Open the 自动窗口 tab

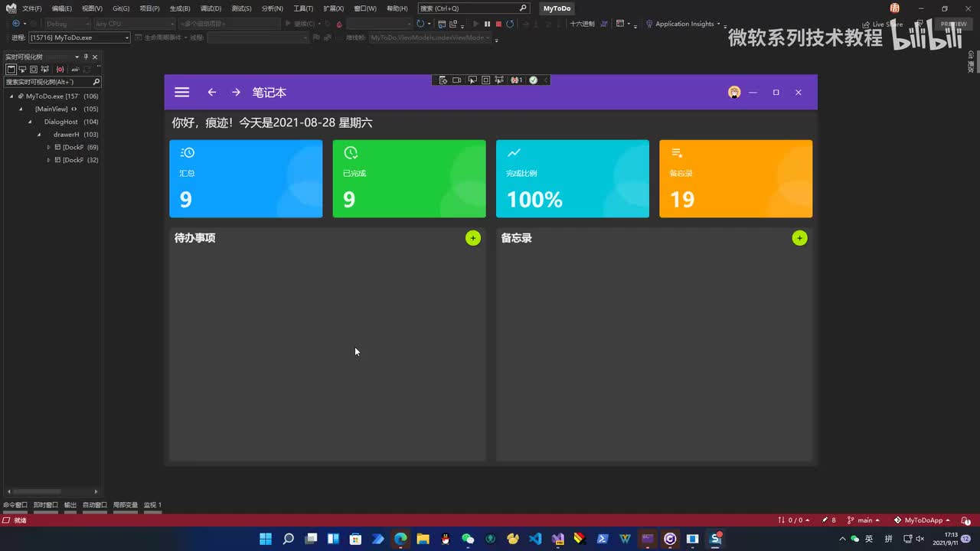click(95, 505)
